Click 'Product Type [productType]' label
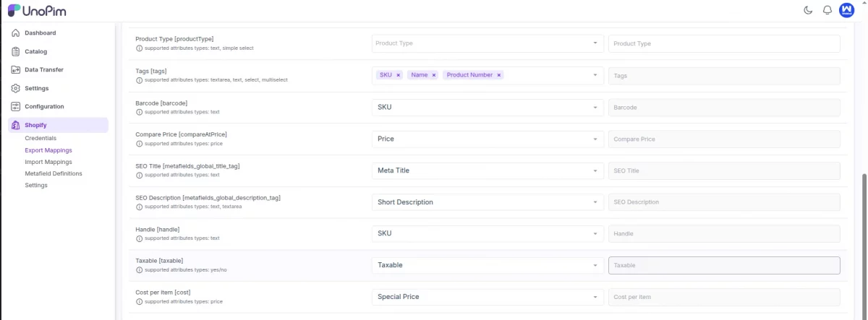Screen dimensions: 868x320 [174, 39]
